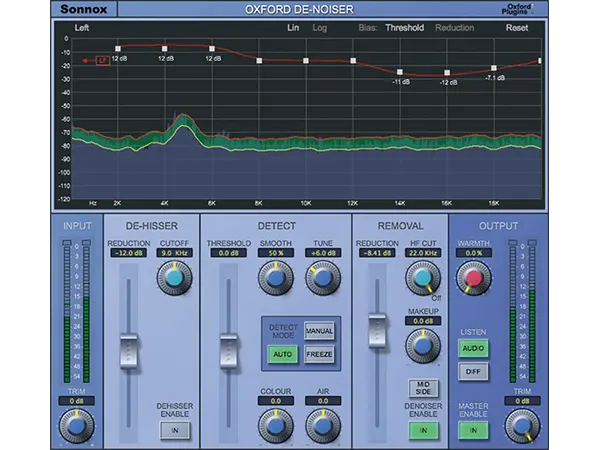Image resolution: width=600 pixels, height=450 pixels.
Task: Select the -11 dB bias node at 14K
Action: [399, 72]
